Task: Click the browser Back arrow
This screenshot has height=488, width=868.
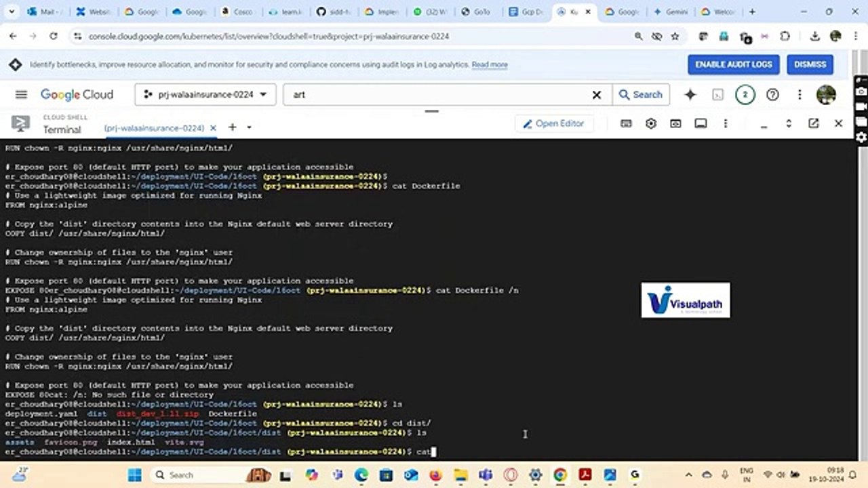Action: tap(14, 37)
